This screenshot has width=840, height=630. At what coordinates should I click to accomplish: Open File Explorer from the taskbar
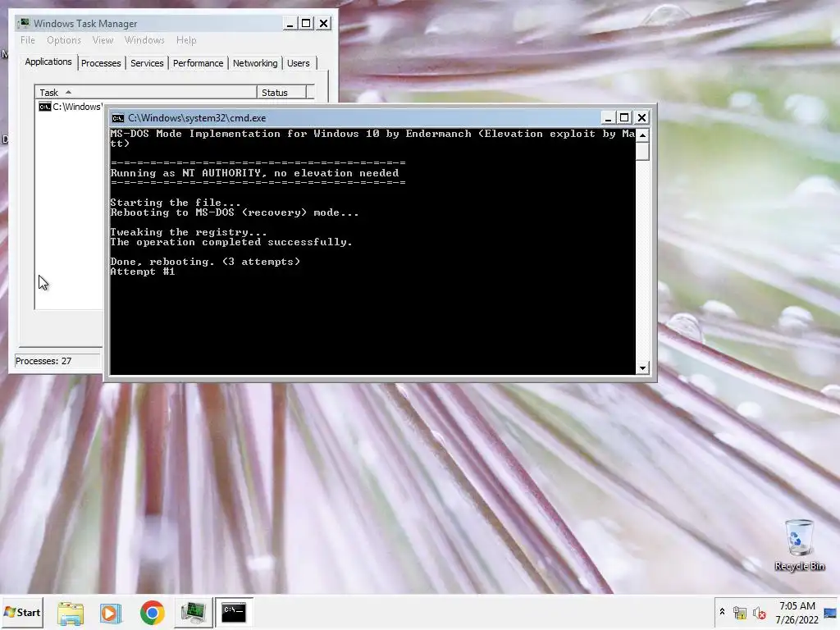[x=71, y=613]
